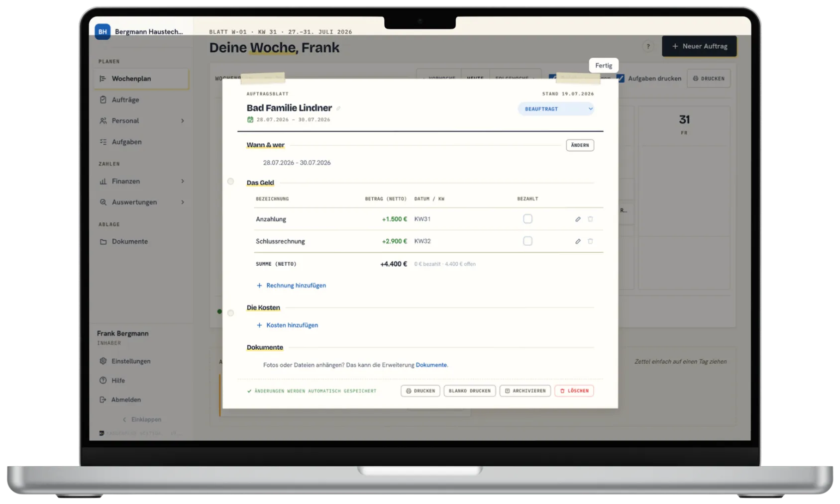Click the Frank Bergmann user name
Image resolution: width=840 pixels, height=504 pixels.
coord(122,333)
